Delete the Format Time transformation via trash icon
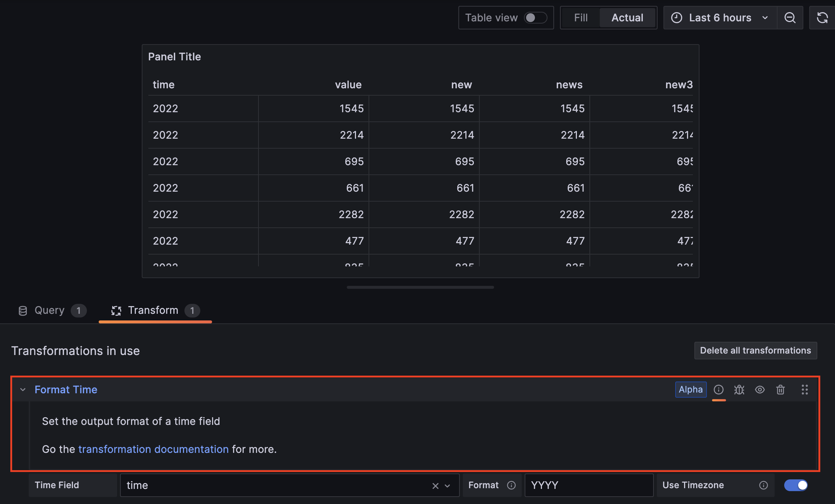 pos(781,390)
